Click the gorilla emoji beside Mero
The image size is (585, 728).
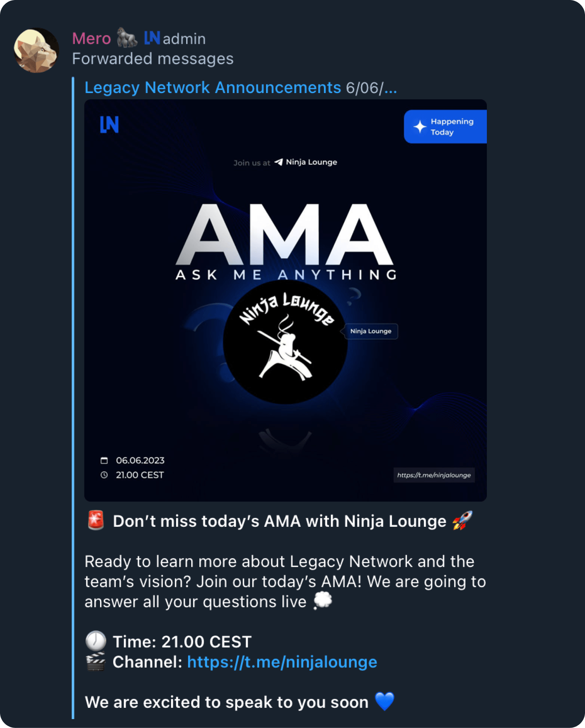(x=127, y=38)
